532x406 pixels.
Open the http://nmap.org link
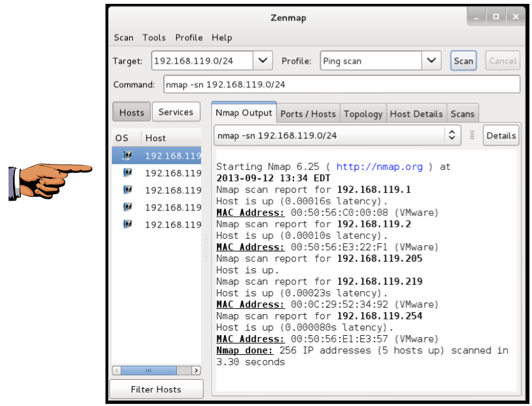tap(379, 167)
